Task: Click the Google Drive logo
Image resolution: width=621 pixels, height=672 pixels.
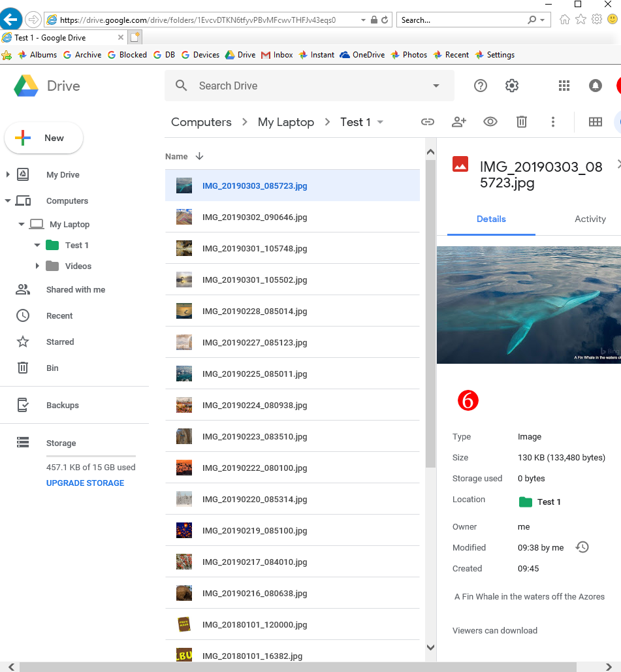Action: (x=26, y=86)
